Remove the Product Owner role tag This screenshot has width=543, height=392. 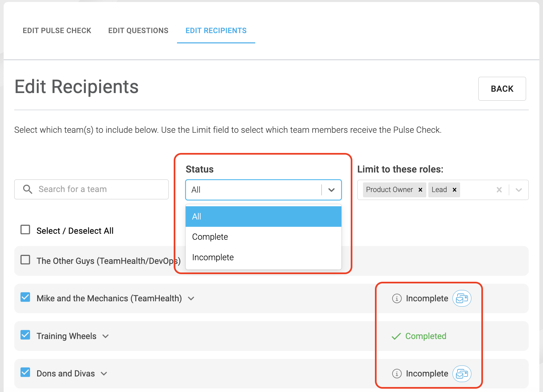pos(420,190)
